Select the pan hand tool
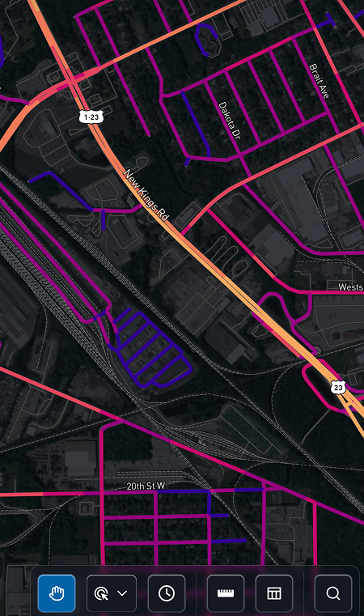This screenshot has height=616, width=364. click(57, 593)
